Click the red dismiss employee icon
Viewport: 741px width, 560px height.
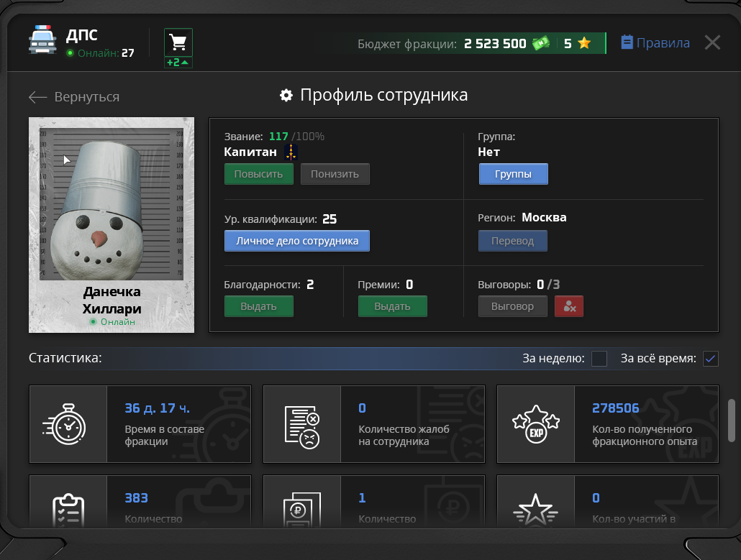coord(569,306)
